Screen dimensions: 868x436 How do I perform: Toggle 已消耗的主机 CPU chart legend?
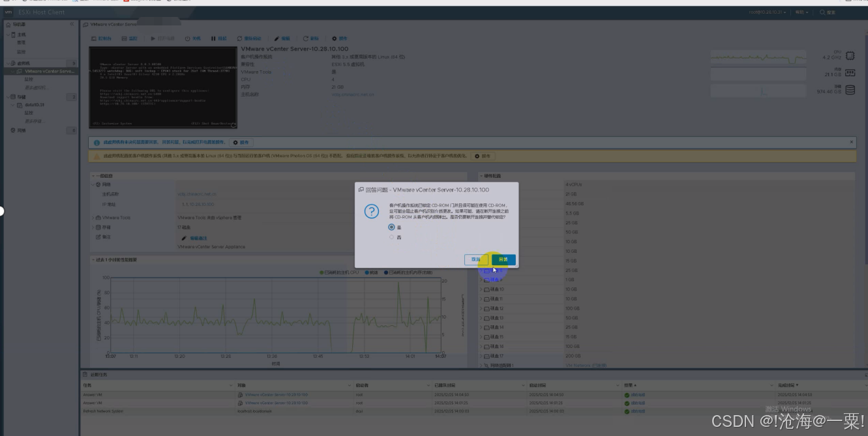(x=339, y=272)
